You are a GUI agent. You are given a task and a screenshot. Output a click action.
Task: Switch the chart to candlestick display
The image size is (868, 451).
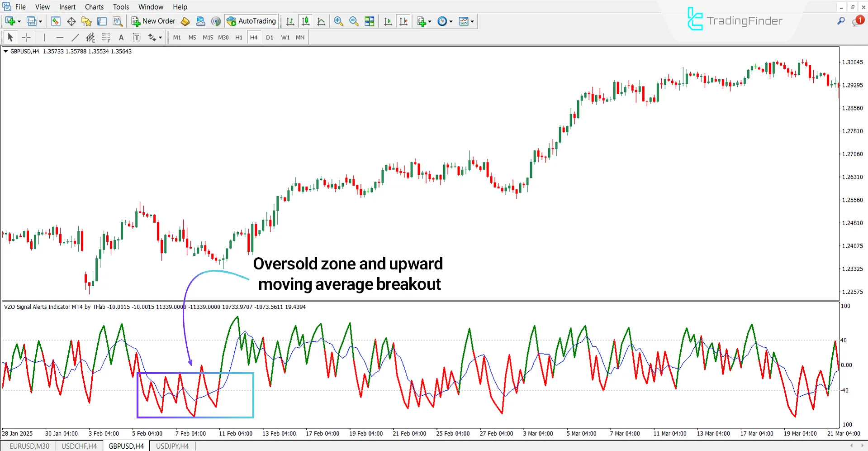pos(305,21)
